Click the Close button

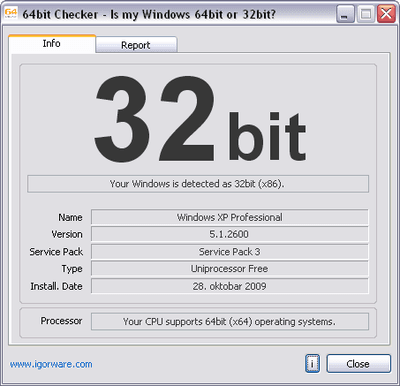click(358, 363)
